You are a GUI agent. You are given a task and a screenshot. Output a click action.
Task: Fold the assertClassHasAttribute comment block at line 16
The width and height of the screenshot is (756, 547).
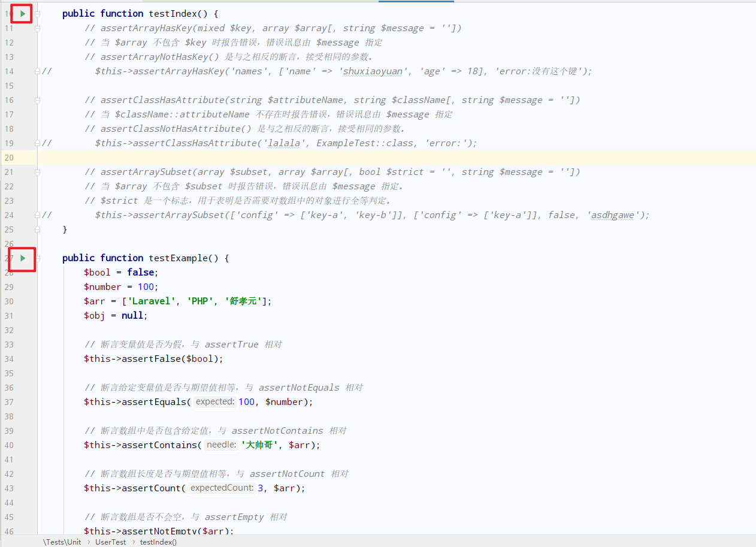click(x=37, y=99)
